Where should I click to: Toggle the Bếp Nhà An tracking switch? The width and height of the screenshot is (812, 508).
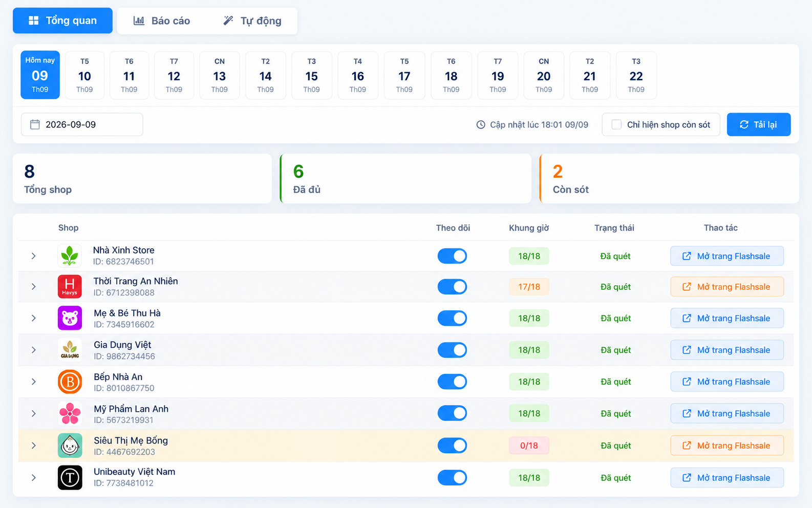coord(452,382)
